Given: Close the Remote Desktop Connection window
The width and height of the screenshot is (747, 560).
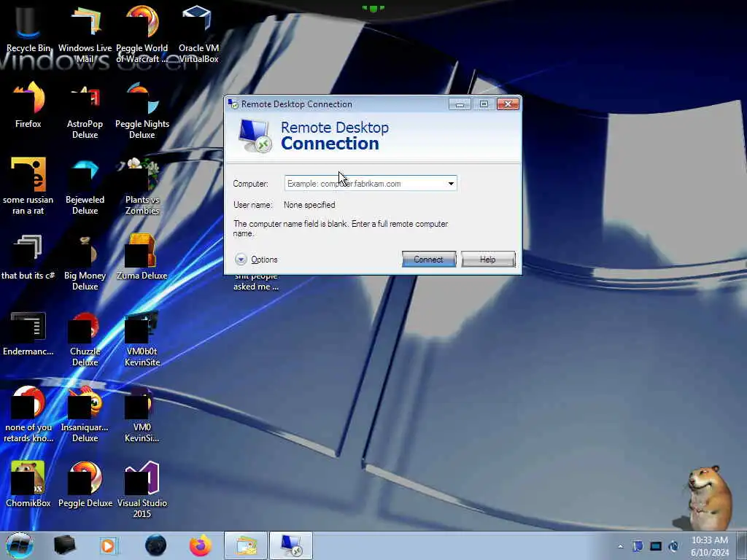Looking at the screenshot, I should 508,104.
